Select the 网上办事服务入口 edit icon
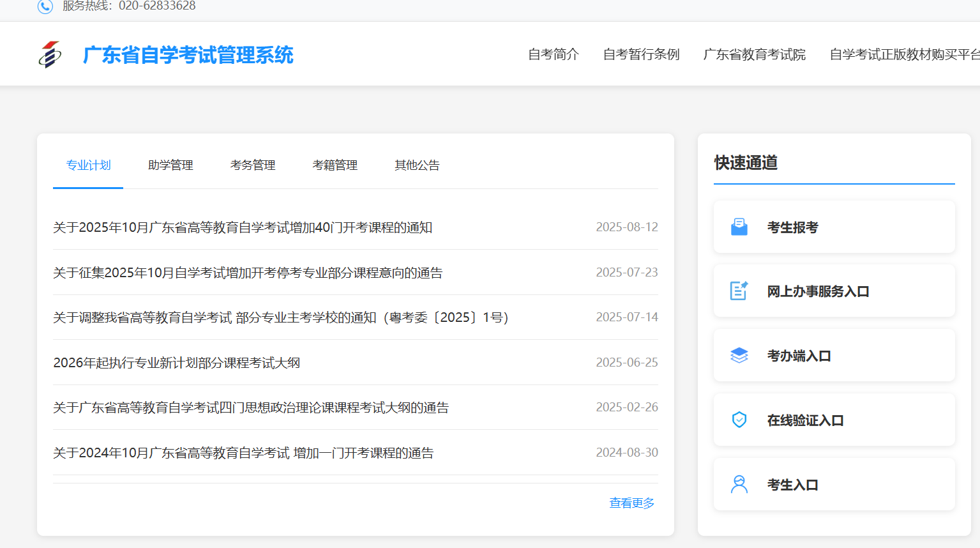This screenshot has height=548, width=980. pyautogui.click(x=739, y=291)
